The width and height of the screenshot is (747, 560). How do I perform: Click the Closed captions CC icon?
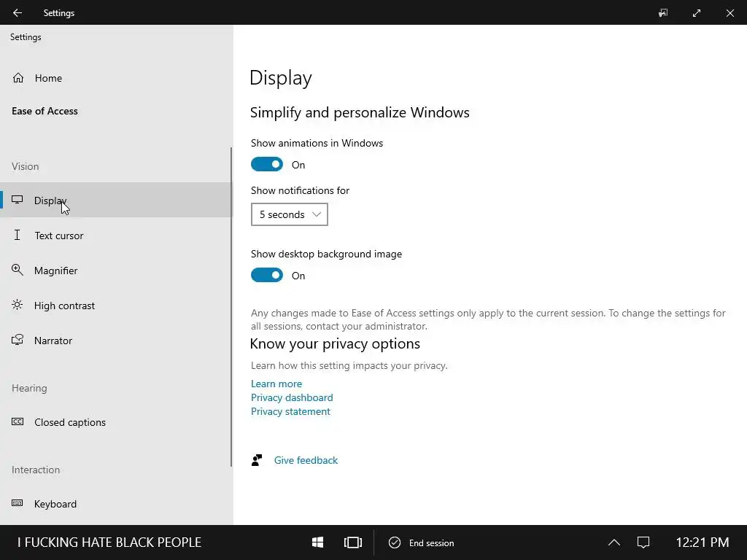click(18, 422)
